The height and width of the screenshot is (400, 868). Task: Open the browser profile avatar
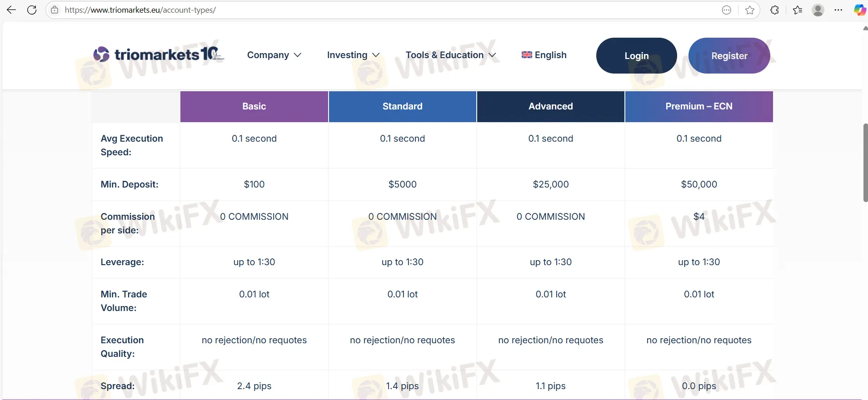(x=818, y=10)
